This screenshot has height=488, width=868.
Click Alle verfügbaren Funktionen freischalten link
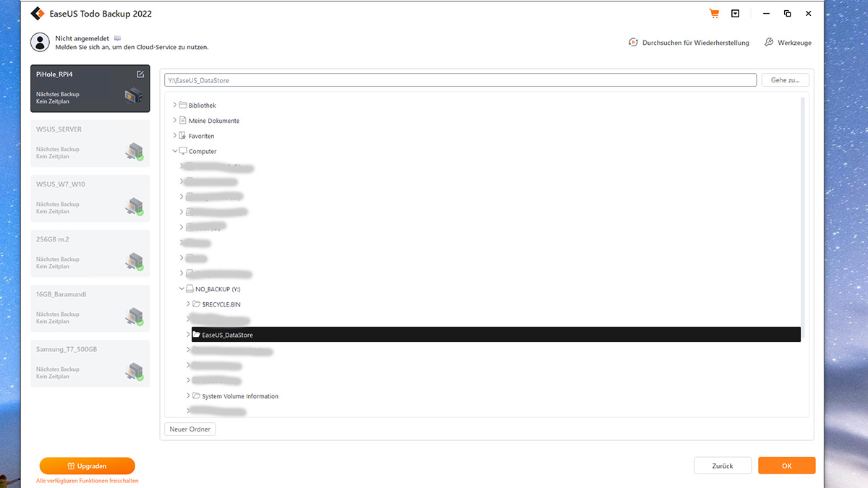(88, 481)
